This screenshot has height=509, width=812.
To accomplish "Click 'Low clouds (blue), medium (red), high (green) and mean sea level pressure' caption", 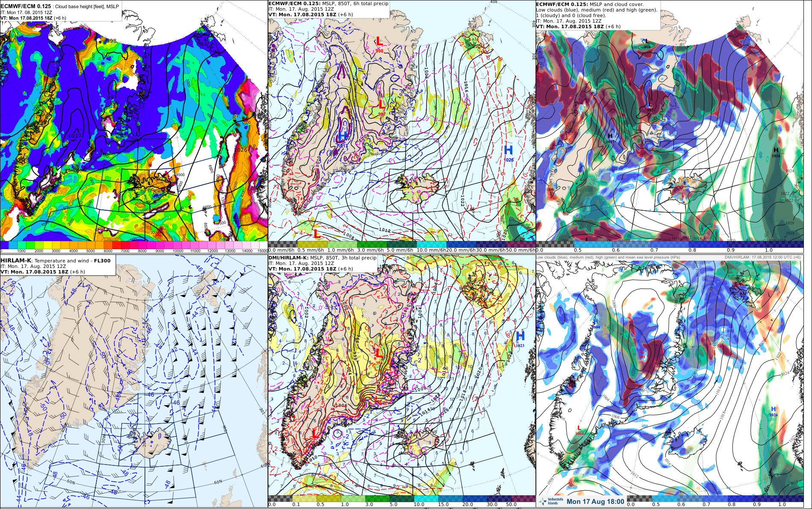I will tap(609, 257).
